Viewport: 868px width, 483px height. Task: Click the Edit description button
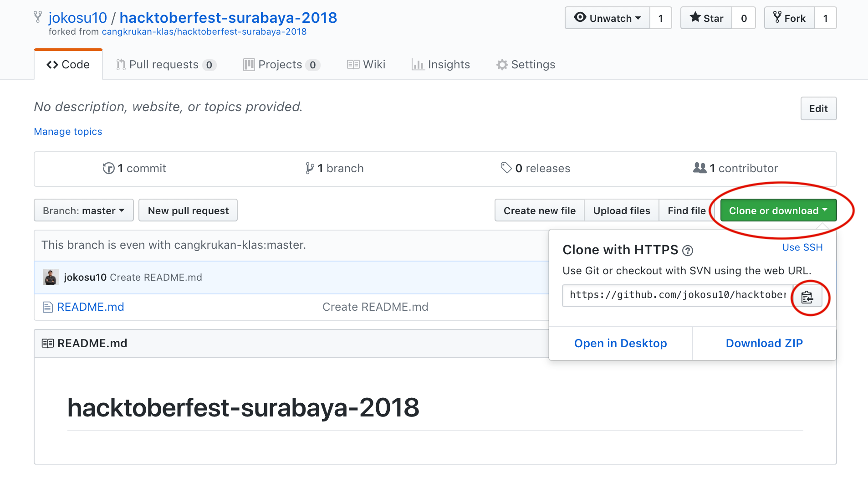click(x=818, y=108)
